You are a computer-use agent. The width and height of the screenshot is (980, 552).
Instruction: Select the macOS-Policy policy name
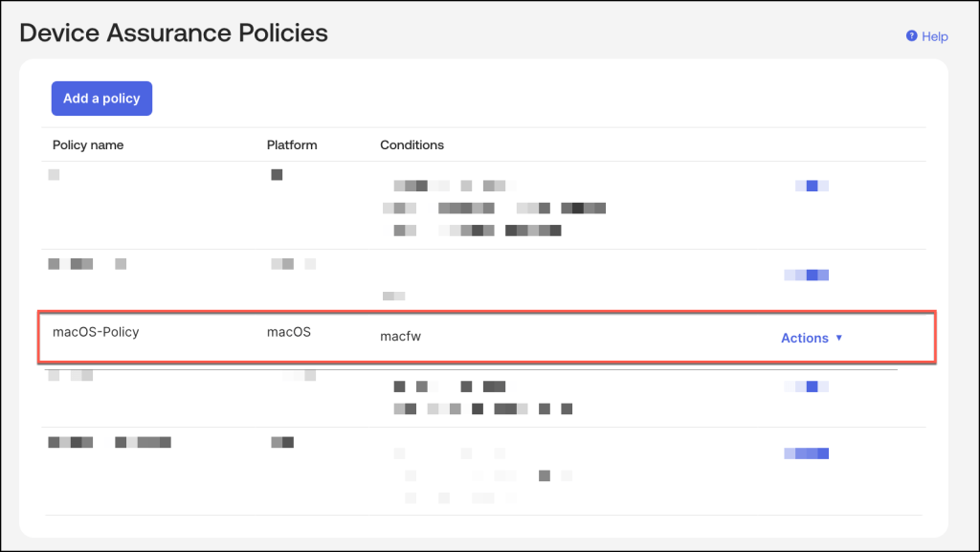point(96,332)
